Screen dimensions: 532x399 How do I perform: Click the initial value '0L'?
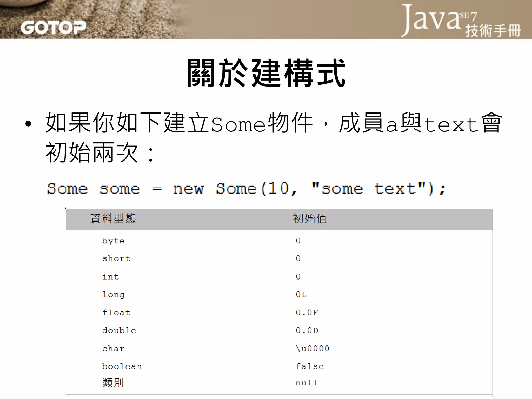click(301, 295)
